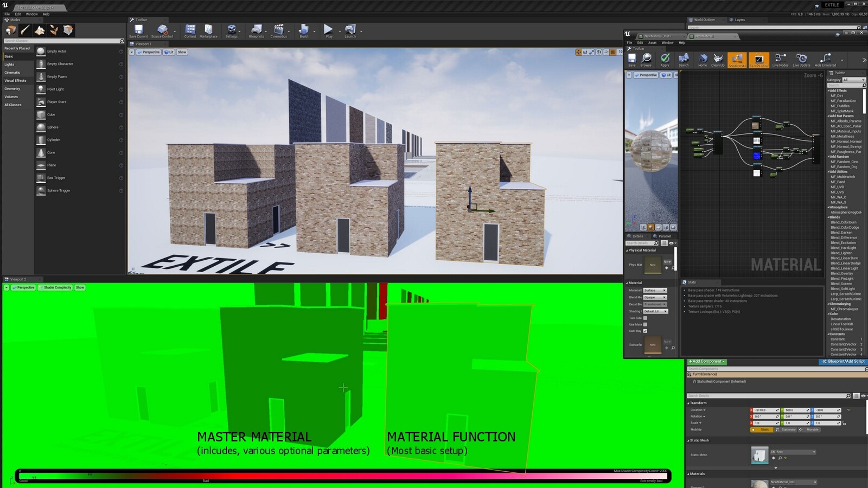Open Window menu in main editor
The width and height of the screenshot is (868, 488).
(32, 14)
